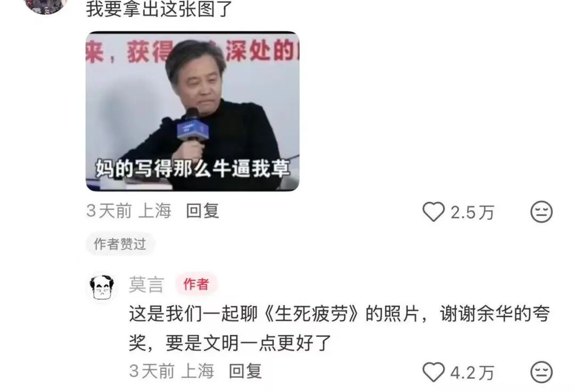Viewport: 575px width, 392px height.
Task: Like 莫言's reply with heart icon
Action: (x=433, y=372)
